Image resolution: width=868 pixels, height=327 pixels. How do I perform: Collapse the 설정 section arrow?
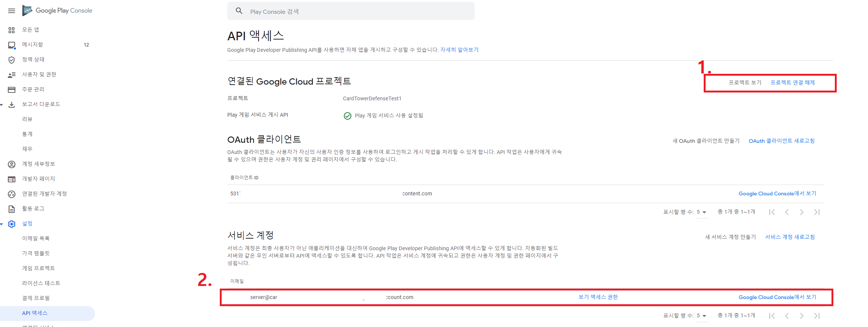(2, 224)
